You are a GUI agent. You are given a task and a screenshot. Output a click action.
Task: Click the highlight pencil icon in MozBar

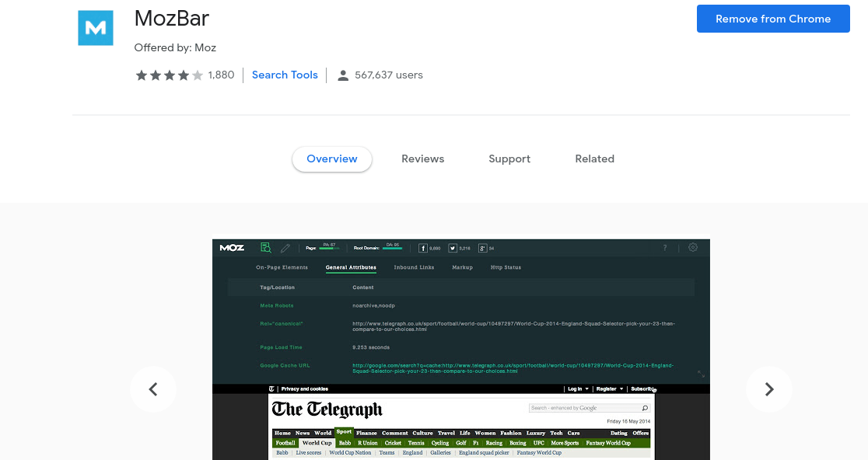tap(285, 248)
